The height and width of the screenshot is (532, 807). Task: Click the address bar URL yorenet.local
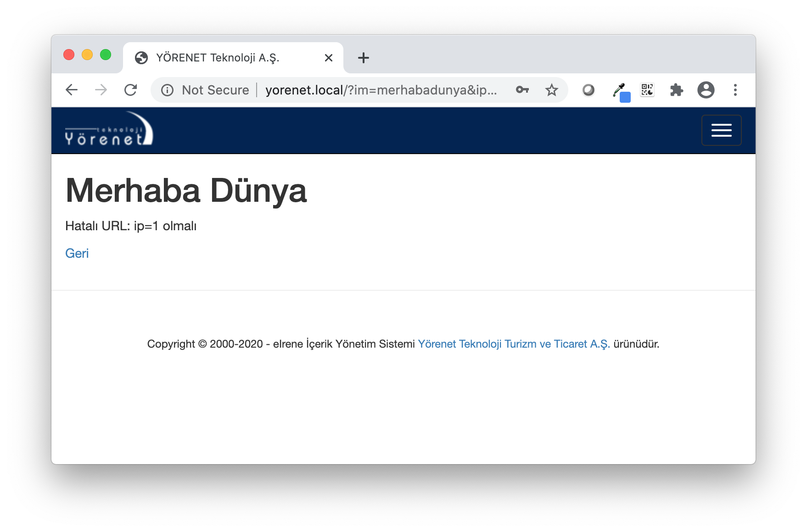[x=381, y=90]
